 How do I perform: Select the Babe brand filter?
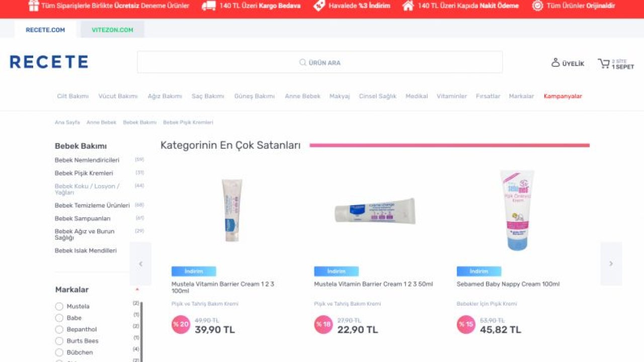59,318
